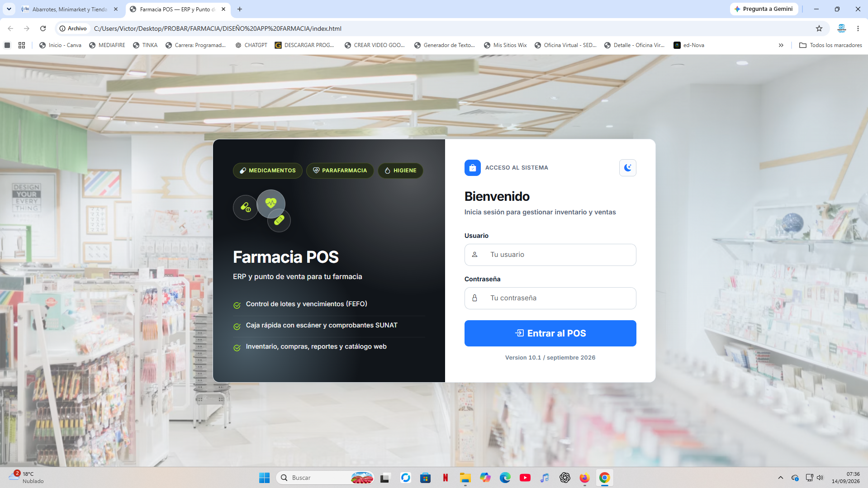Click the Entrar al POS button

(x=550, y=333)
